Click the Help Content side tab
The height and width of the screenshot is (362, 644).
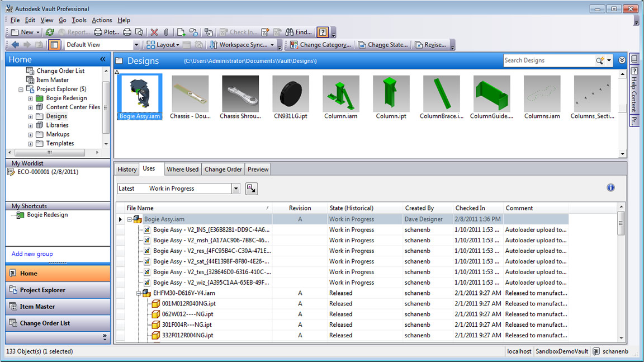tap(634, 90)
